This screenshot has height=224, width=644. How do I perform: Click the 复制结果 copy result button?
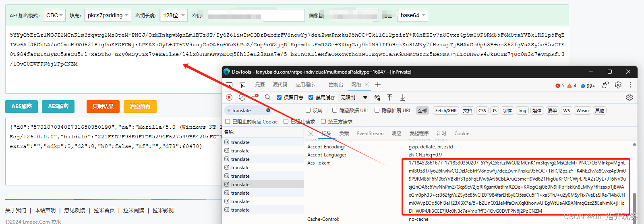click(x=103, y=107)
